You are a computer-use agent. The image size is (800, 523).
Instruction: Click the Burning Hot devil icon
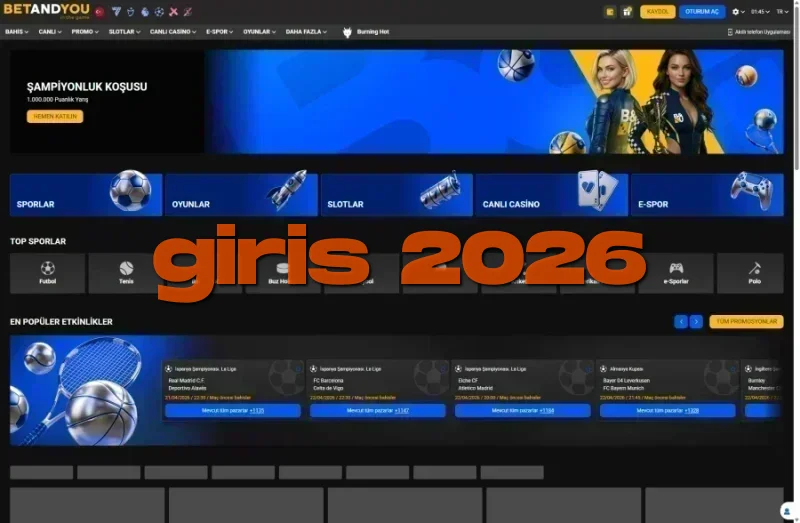[x=347, y=32]
